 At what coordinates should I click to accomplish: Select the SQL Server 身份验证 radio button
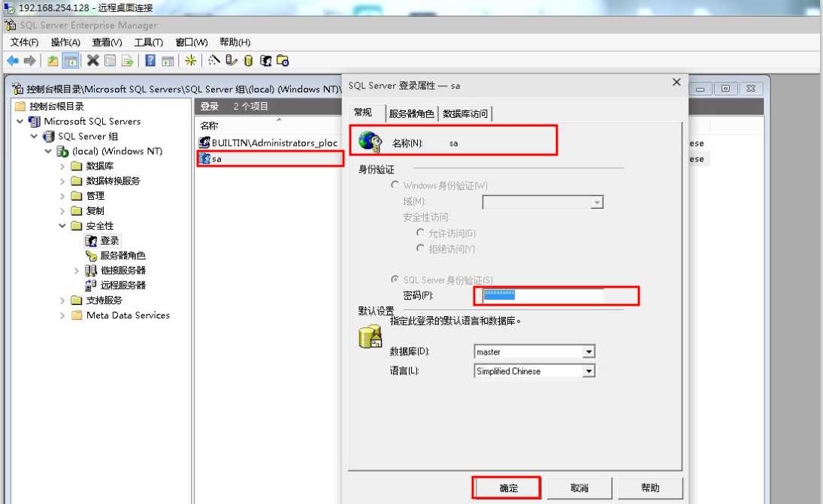point(395,279)
